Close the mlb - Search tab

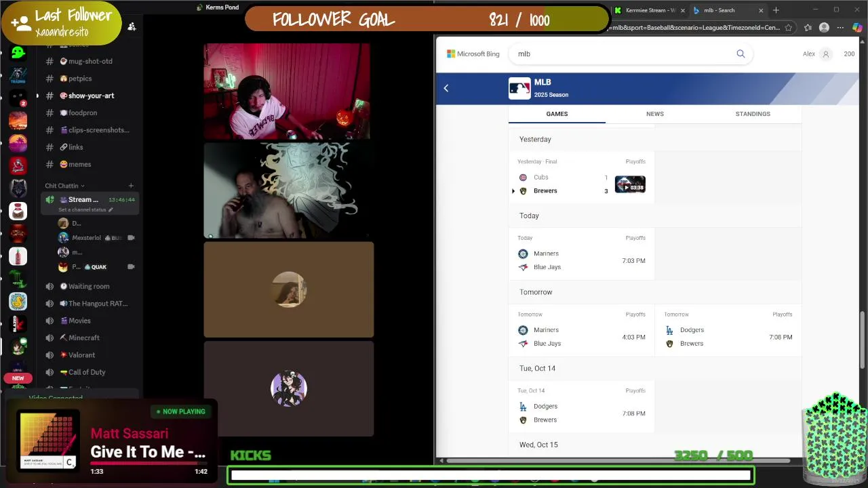click(760, 10)
